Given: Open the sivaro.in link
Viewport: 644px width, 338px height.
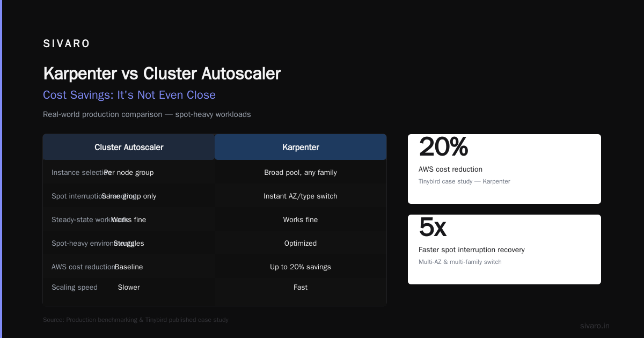Looking at the screenshot, I should 595,326.
